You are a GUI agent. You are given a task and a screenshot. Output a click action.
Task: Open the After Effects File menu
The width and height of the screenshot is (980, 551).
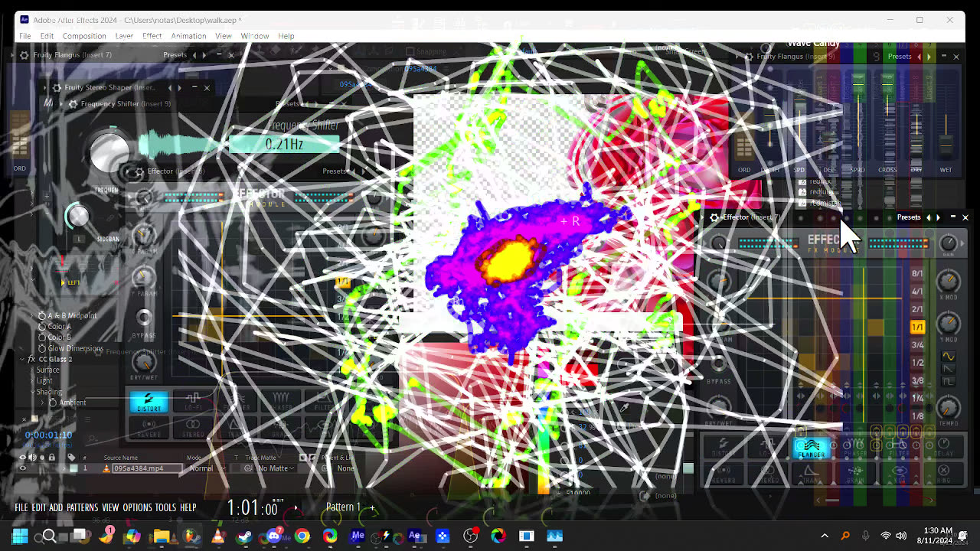(x=25, y=36)
